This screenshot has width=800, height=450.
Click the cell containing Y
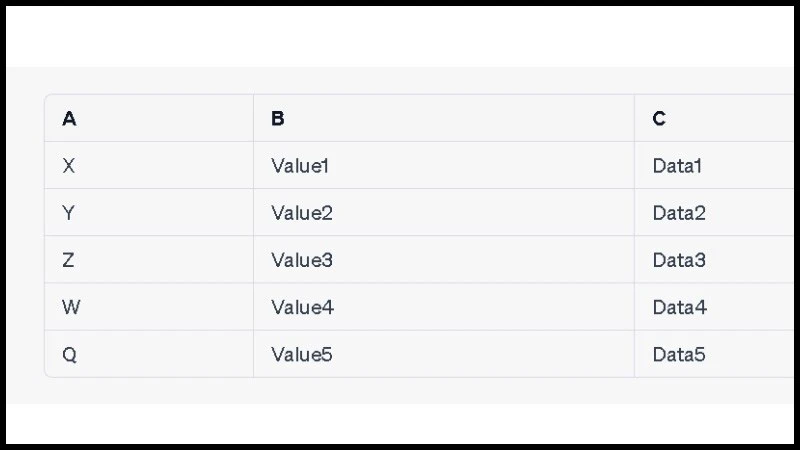click(69, 213)
